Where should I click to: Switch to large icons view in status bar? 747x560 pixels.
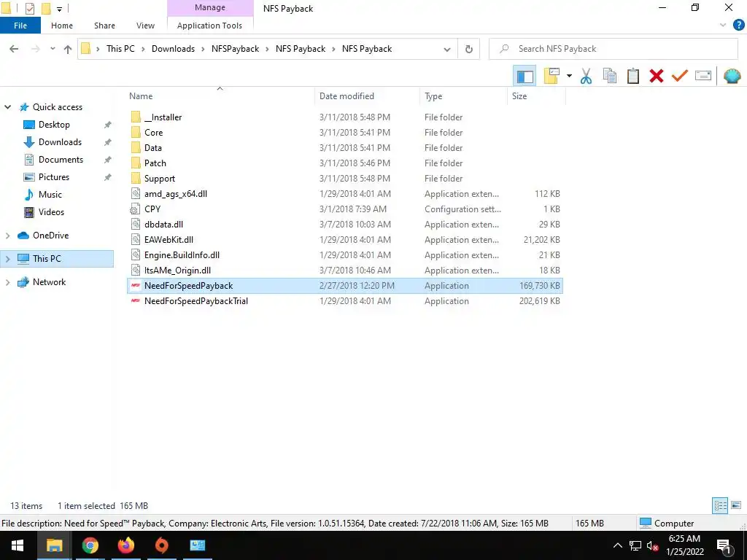coord(736,505)
